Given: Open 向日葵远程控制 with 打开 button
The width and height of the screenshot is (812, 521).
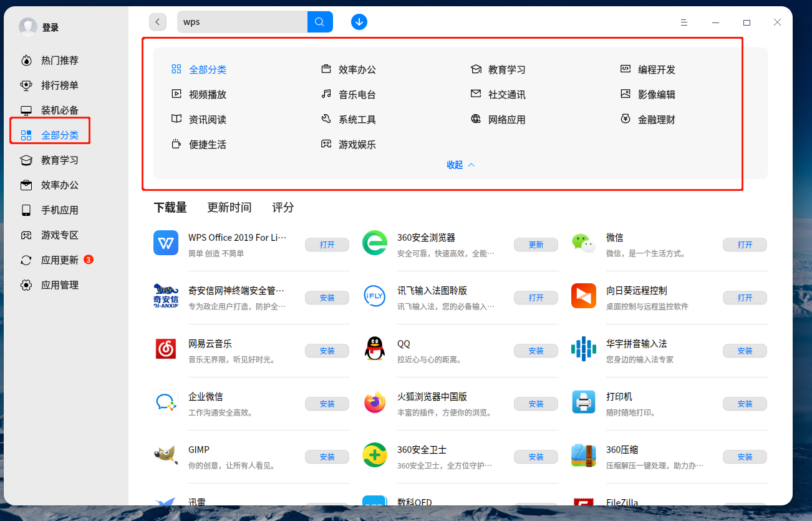Looking at the screenshot, I should [745, 298].
